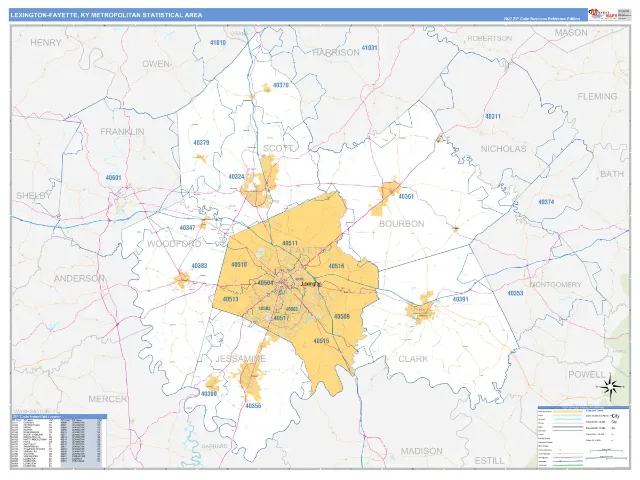Select the FRANKLIN county label

click(122, 132)
